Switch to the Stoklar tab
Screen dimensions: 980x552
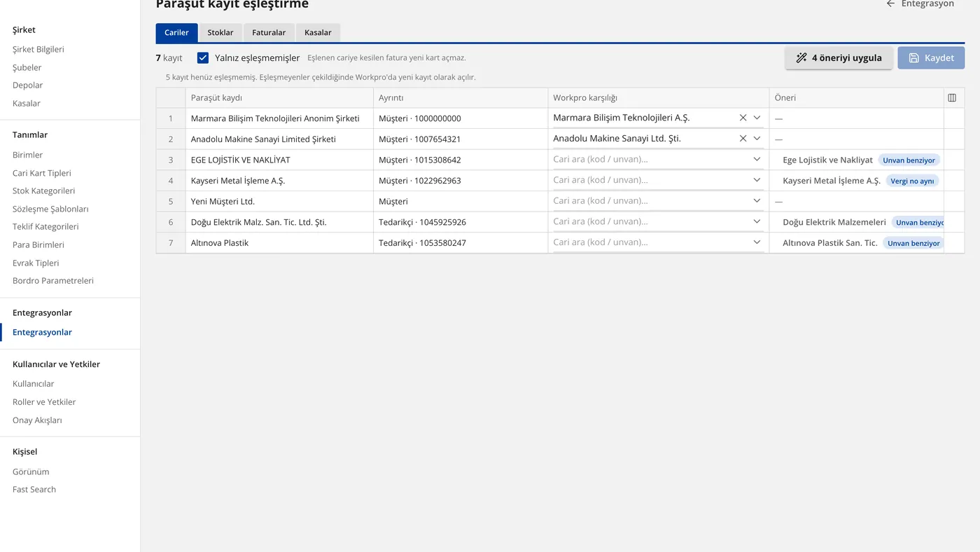coord(220,33)
